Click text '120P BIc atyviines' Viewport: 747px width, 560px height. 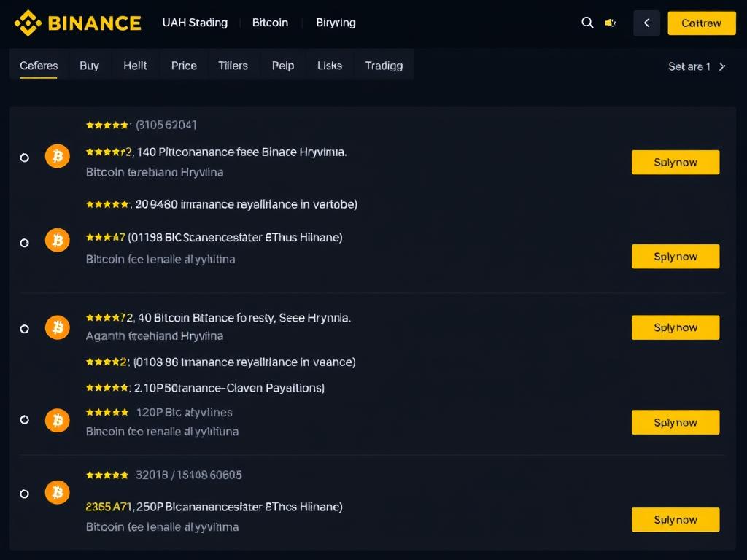tap(185, 413)
